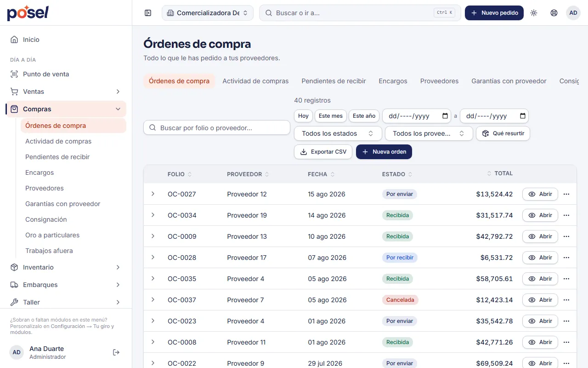Create a new order with Nueva orden
Screen dimensions: 588x368
[384, 152]
